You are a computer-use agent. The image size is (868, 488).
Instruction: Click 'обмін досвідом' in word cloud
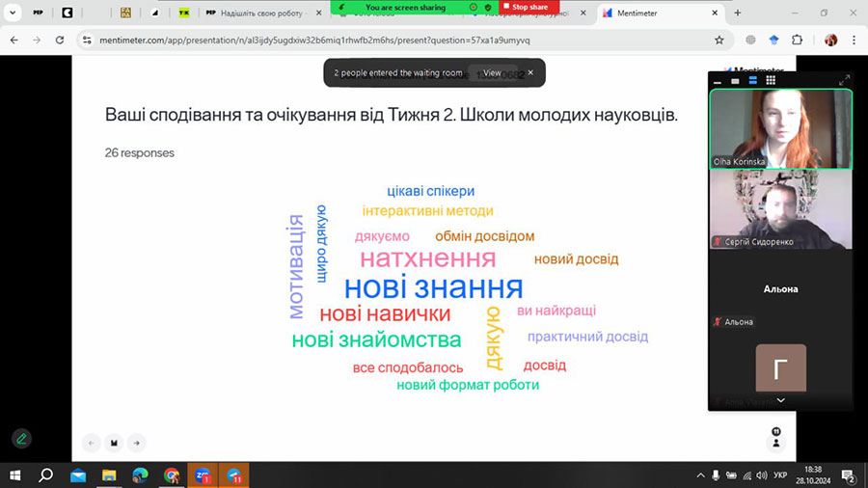(485, 236)
